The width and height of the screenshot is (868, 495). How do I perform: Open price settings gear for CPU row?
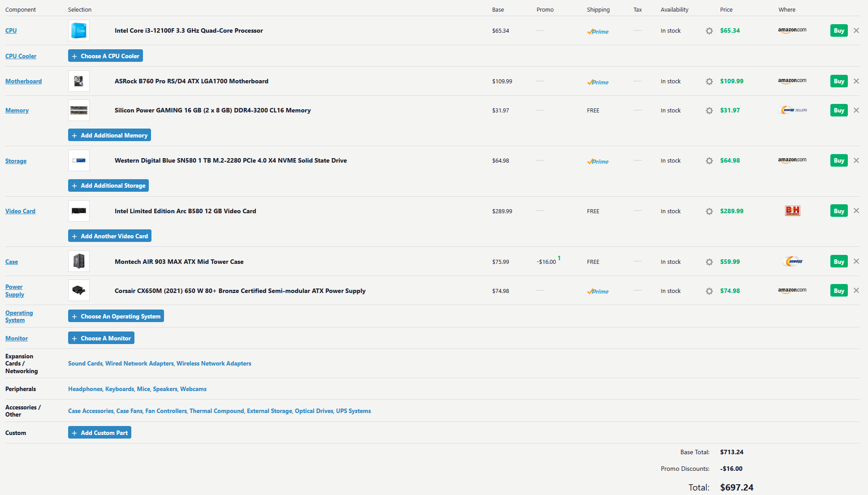pyautogui.click(x=709, y=31)
